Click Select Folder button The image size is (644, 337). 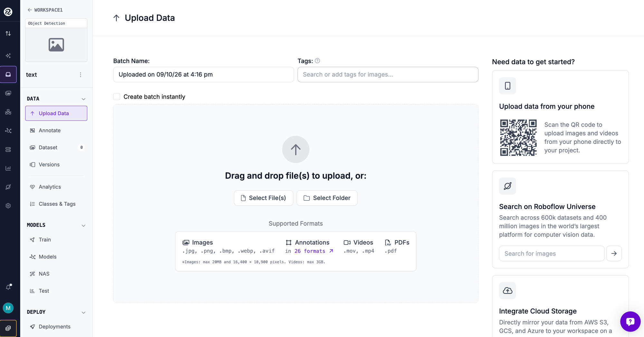327,198
